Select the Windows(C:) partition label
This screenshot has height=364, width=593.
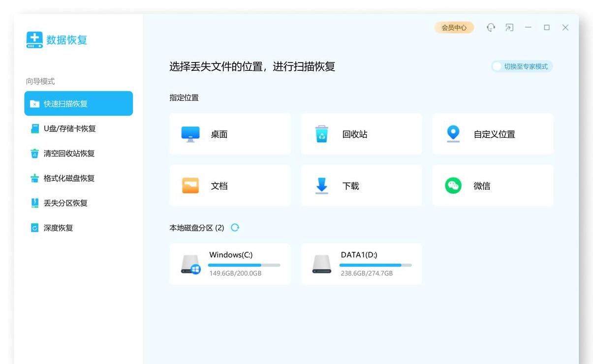click(231, 255)
